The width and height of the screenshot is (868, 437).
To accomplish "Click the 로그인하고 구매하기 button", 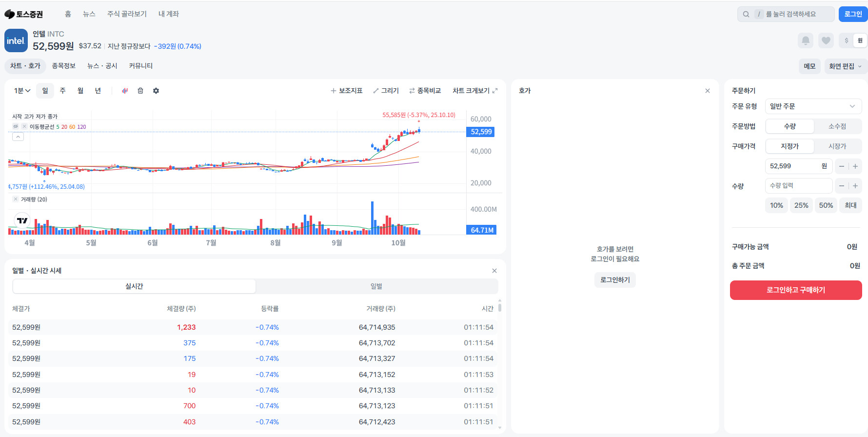I will pyautogui.click(x=795, y=290).
